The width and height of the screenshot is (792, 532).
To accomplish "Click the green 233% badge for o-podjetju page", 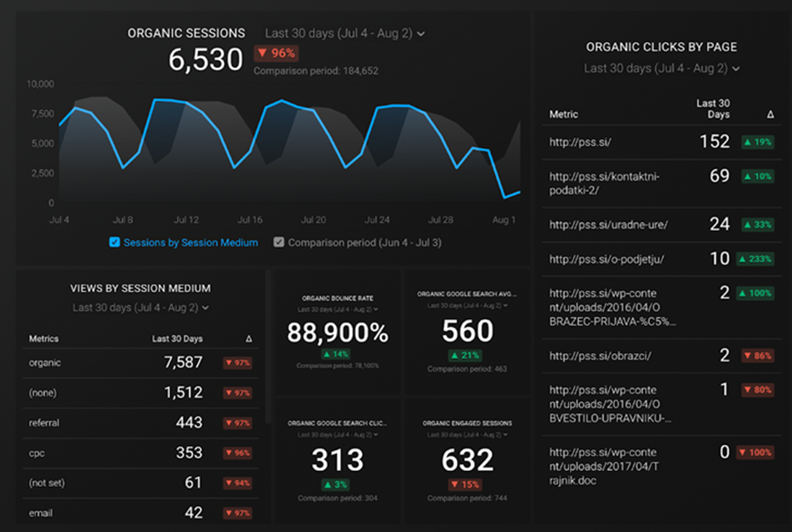I will pos(756,259).
